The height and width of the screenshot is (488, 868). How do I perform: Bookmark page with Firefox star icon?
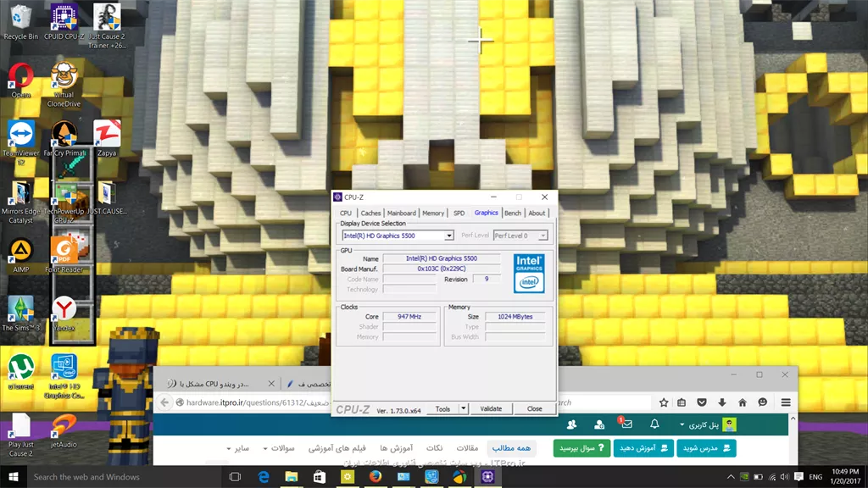[664, 402]
